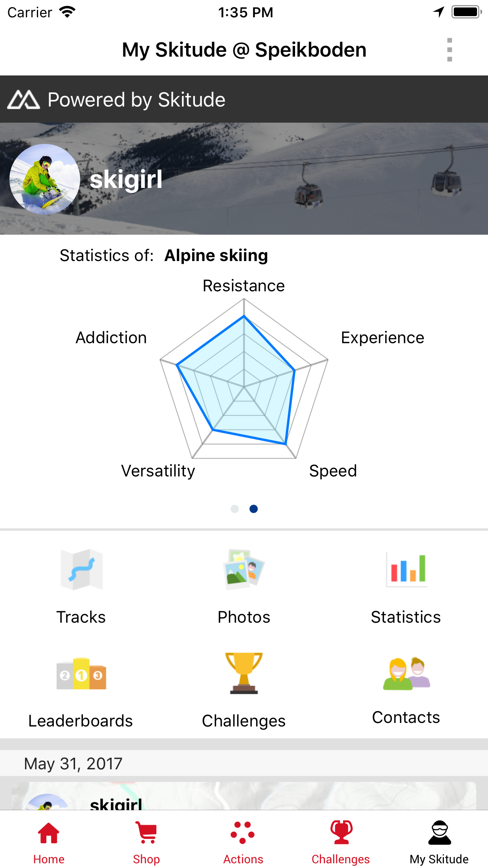Open Challenges tab in bottom bar
488x868 pixels.
pos(341,842)
